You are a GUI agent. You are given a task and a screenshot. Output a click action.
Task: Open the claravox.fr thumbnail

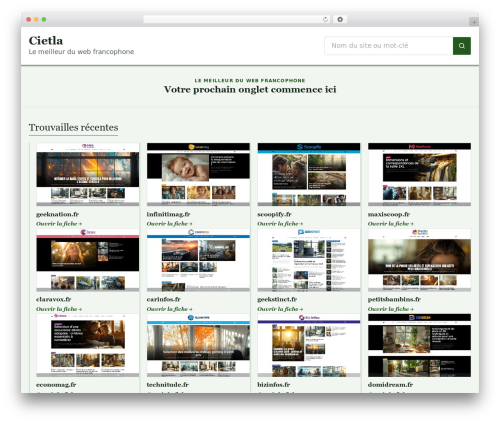point(88,260)
